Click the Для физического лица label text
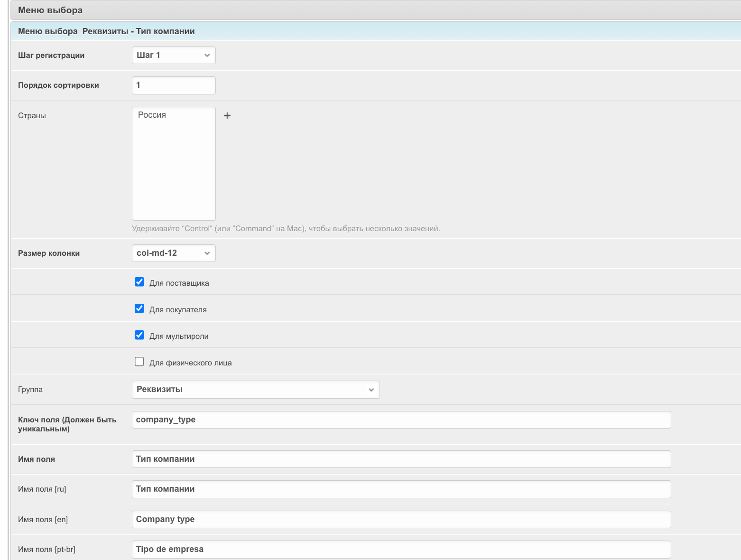 tap(190, 363)
